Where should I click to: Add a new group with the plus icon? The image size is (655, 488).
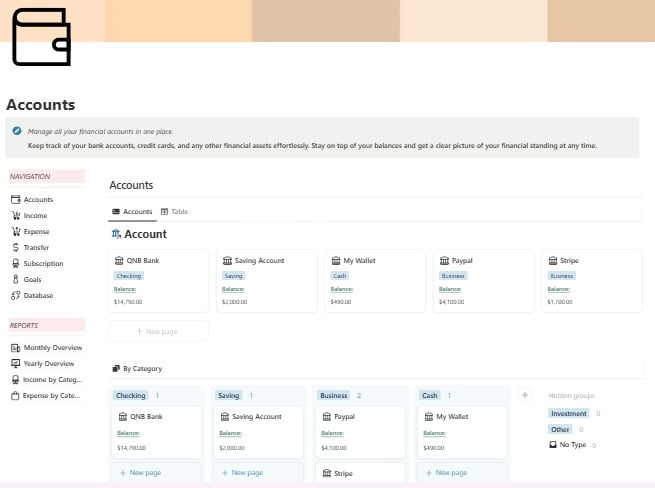(x=524, y=395)
